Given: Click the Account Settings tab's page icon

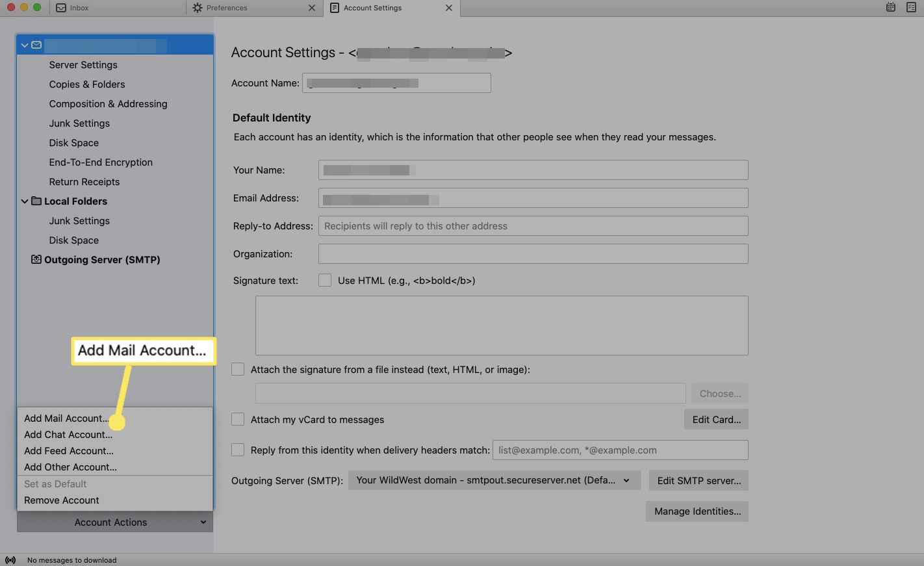Looking at the screenshot, I should click(x=335, y=8).
